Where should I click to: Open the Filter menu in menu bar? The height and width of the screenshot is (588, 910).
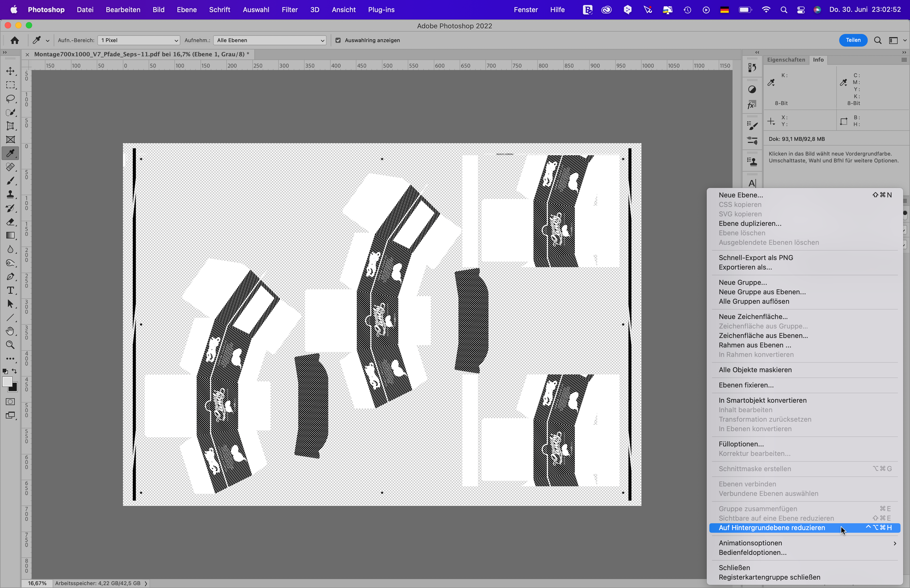[289, 9]
